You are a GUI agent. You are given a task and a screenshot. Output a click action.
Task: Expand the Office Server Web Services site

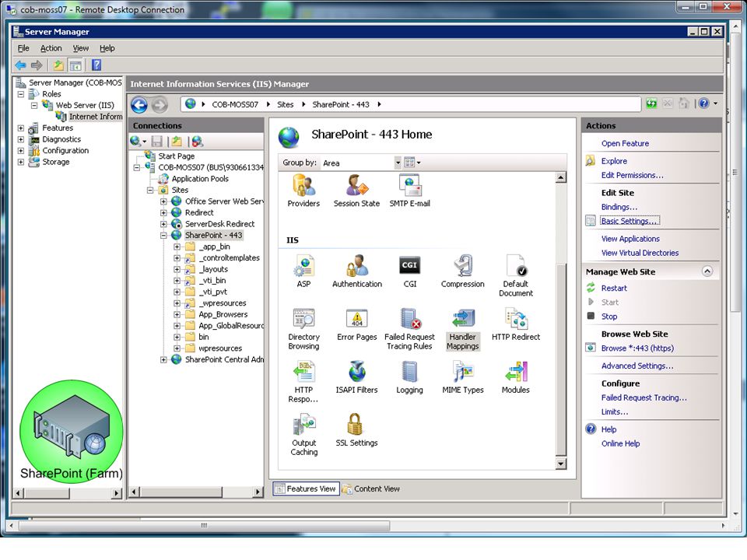(x=163, y=201)
